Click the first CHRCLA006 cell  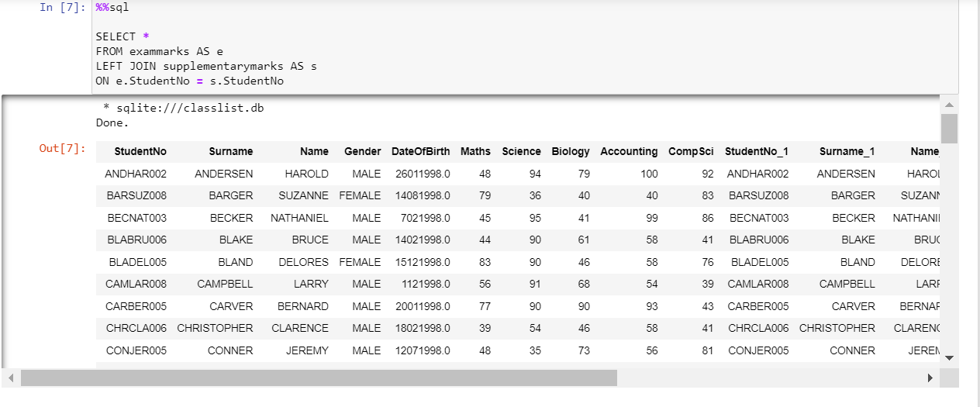click(x=136, y=328)
